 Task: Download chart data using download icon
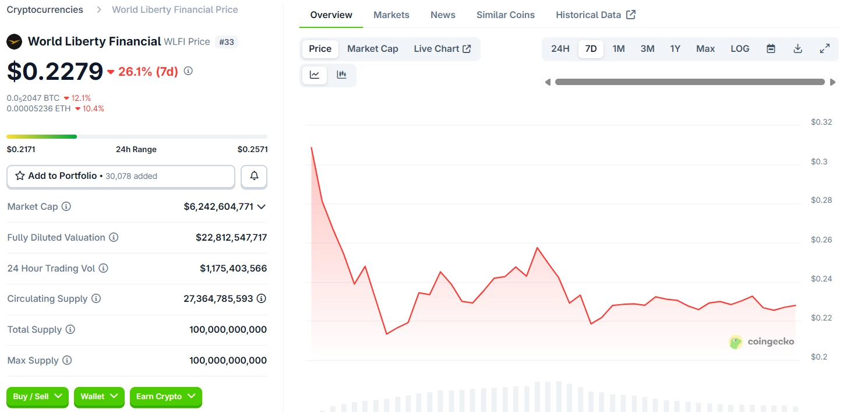[798, 49]
